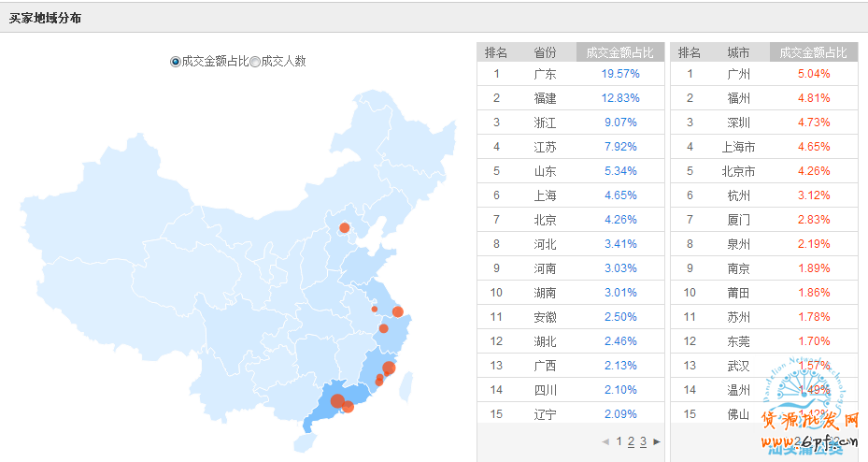The height and width of the screenshot is (462, 868).
Task: Select the 广东 row in province table
Action: 545,74
